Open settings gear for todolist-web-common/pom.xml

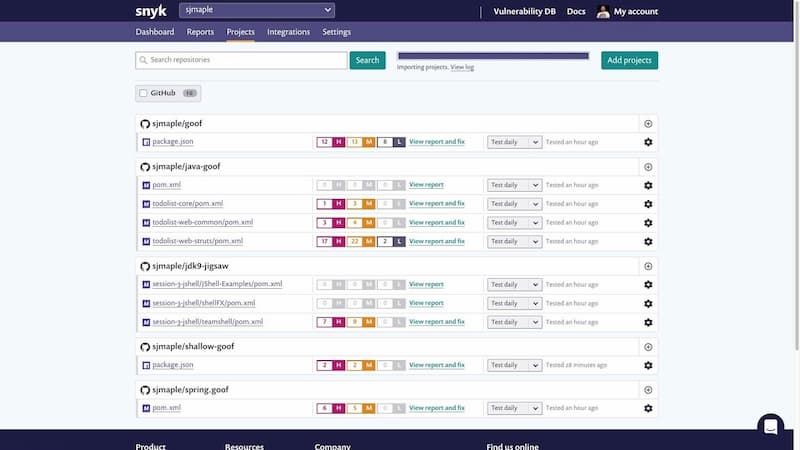tap(648, 223)
